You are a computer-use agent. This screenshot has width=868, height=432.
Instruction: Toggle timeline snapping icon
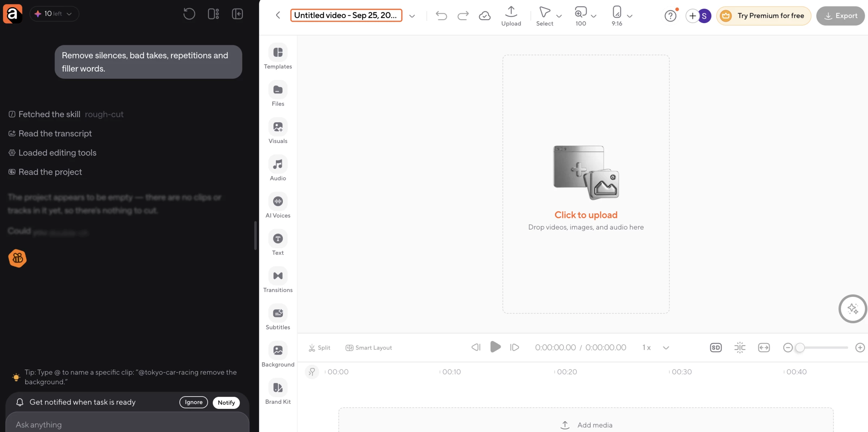coord(740,347)
